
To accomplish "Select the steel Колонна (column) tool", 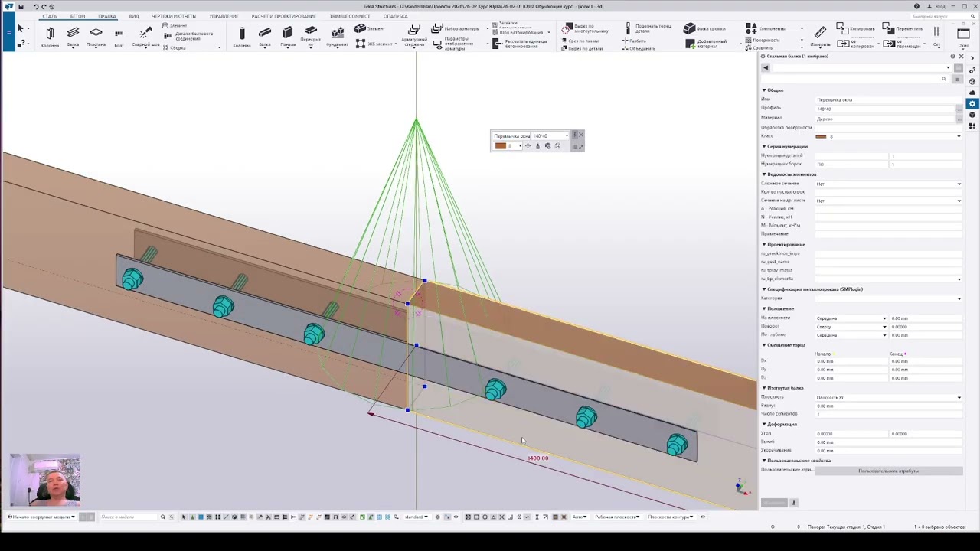I will click(50, 36).
